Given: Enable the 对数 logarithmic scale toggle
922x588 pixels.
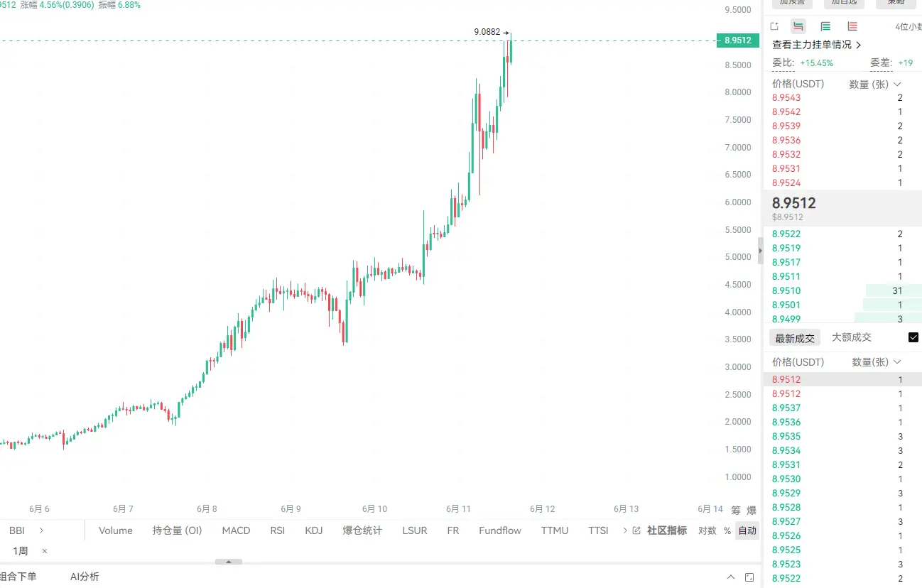Looking at the screenshot, I should pyautogui.click(x=707, y=530).
